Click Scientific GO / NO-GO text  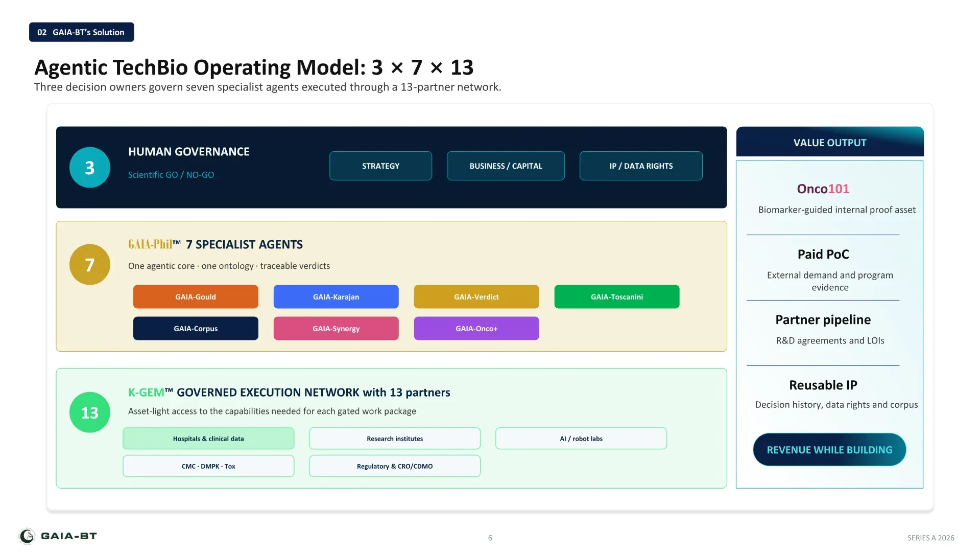171,175
